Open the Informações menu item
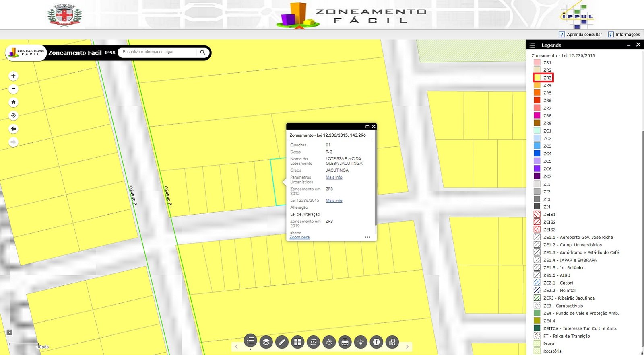Image resolution: width=644 pixels, height=355 pixels. pos(624,35)
